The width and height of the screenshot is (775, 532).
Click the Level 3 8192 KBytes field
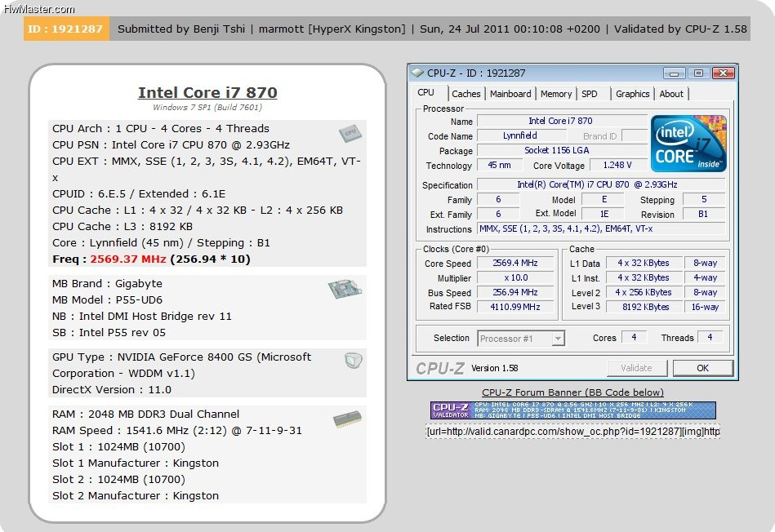(x=645, y=307)
